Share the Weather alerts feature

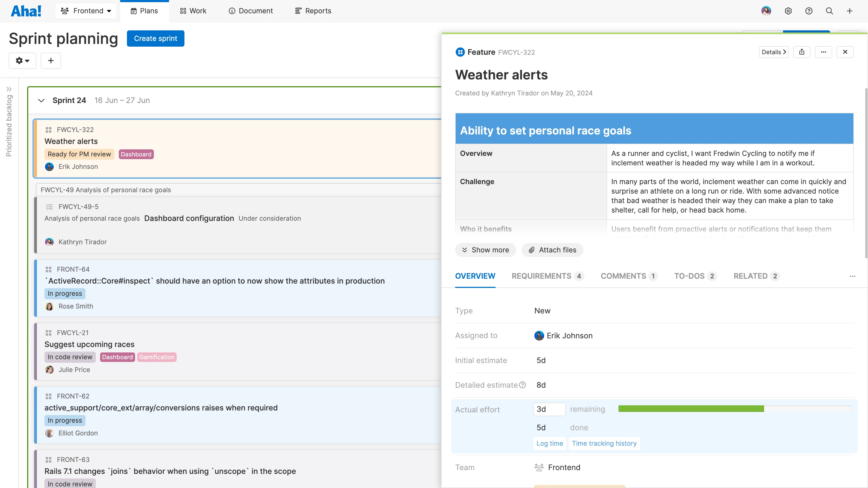(802, 52)
